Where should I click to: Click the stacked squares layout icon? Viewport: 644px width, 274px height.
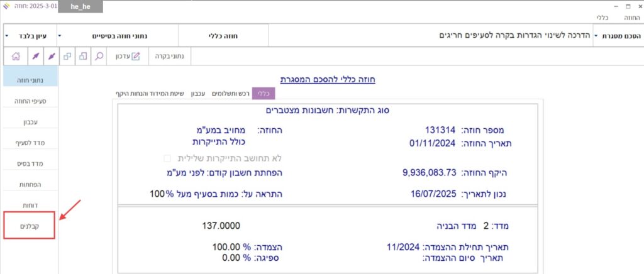click(83, 57)
